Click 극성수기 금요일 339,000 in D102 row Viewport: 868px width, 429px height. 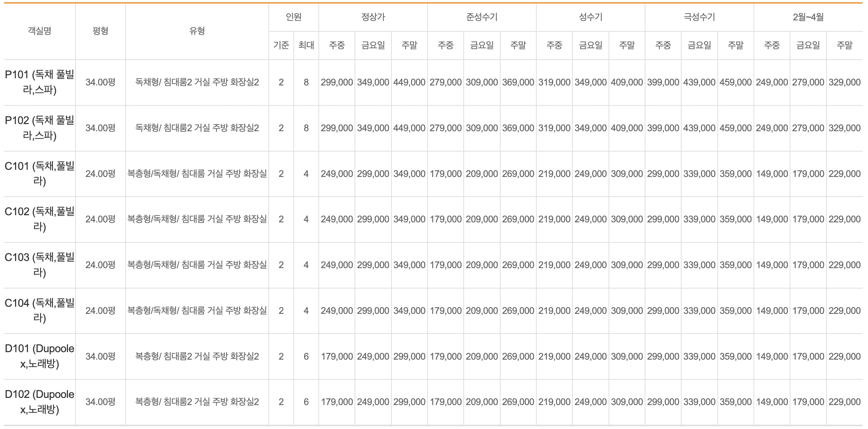[x=699, y=402]
